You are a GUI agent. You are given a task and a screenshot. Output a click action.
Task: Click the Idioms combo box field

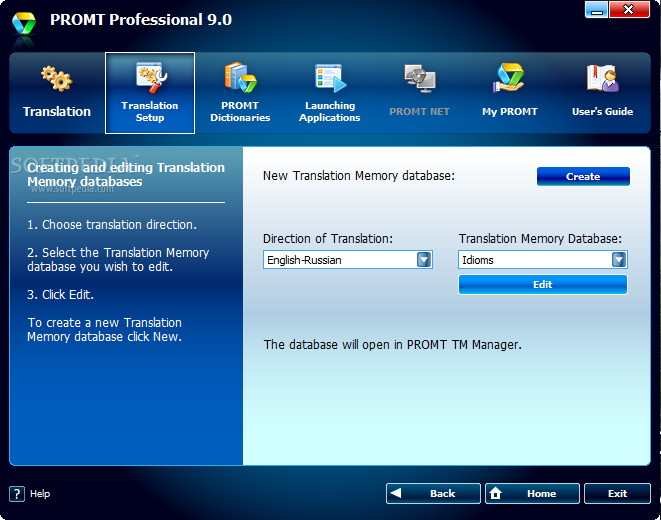[543, 260]
